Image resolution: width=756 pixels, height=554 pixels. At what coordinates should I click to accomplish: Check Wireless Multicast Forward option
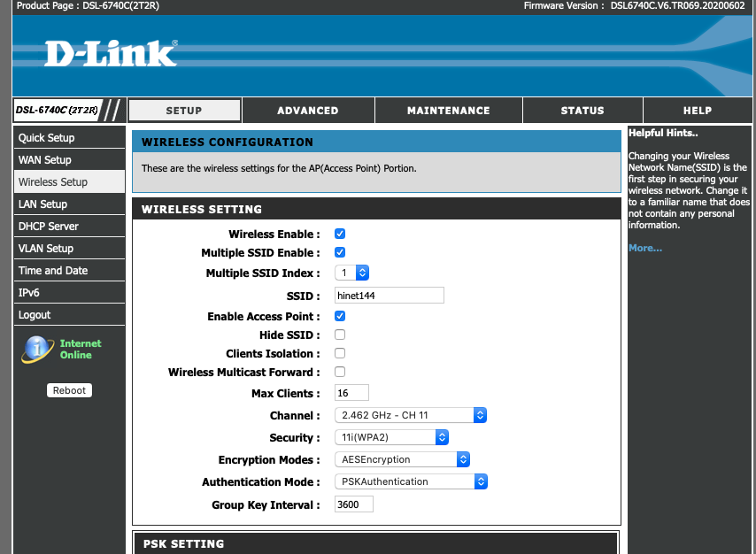pos(340,373)
